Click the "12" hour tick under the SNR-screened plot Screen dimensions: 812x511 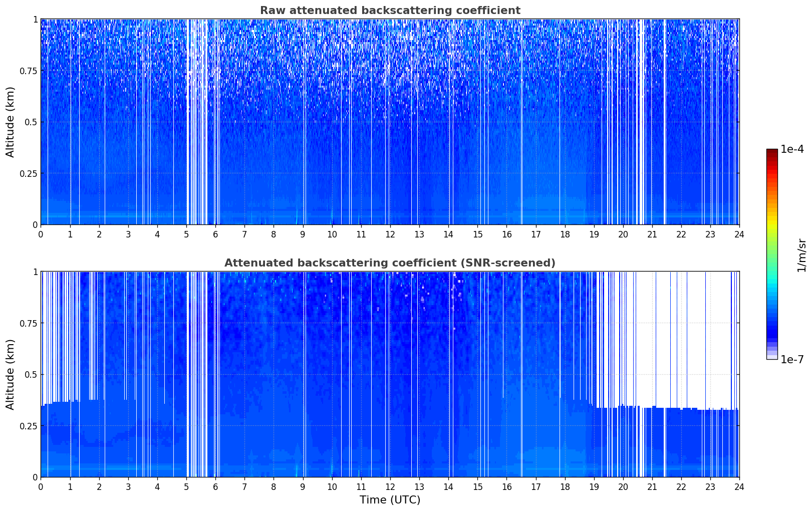[390, 486]
